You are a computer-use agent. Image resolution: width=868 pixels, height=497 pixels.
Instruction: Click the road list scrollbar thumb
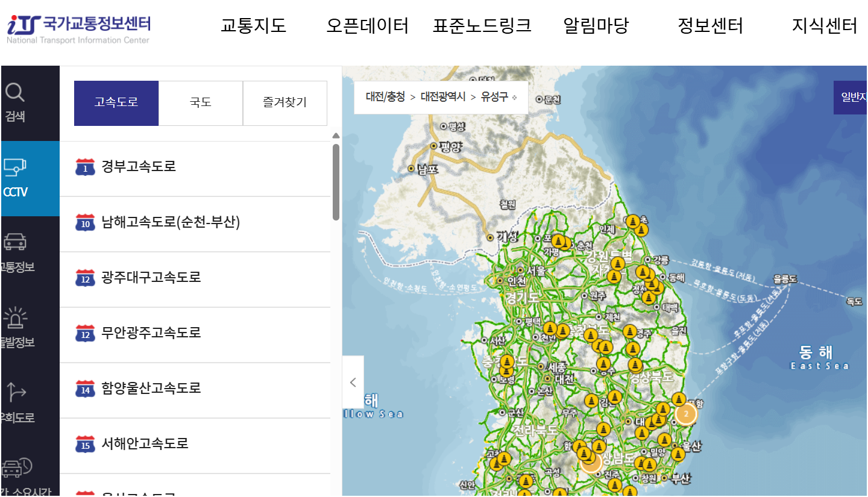tap(336, 182)
